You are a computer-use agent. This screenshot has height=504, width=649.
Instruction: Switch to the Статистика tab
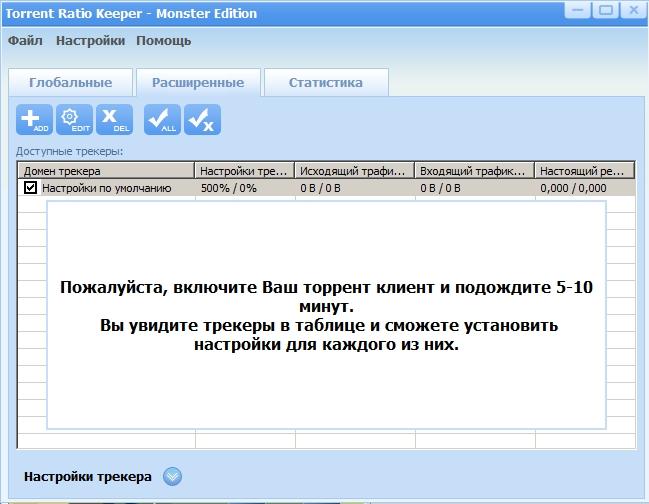pyautogui.click(x=326, y=83)
